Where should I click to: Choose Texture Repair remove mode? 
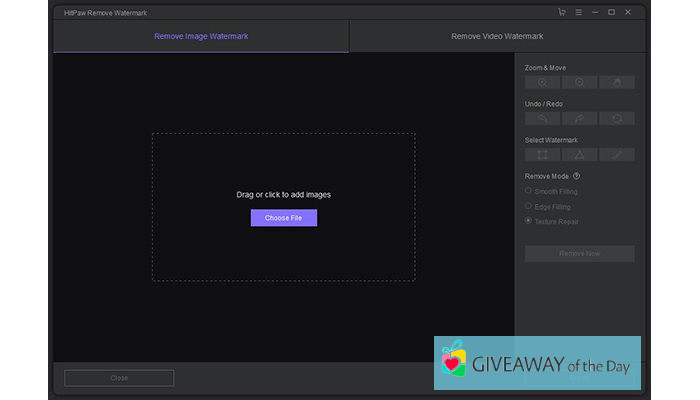click(529, 221)
